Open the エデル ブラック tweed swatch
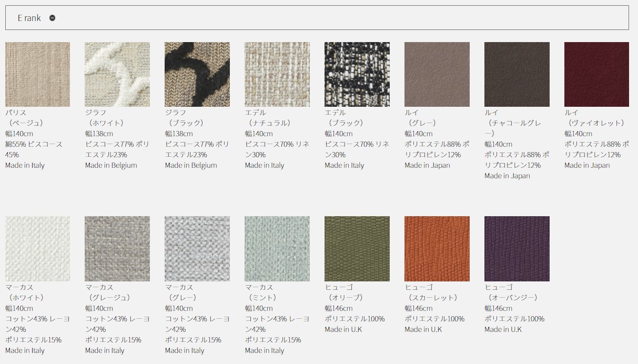Screen dimensions: 638x364 click(x=357, y=74)
